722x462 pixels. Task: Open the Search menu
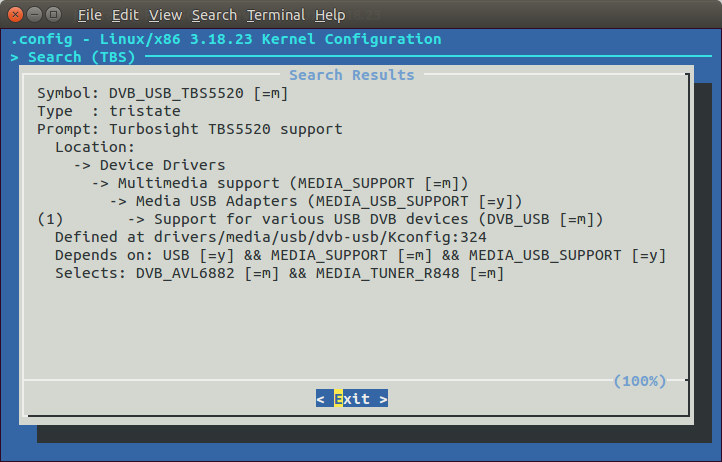pos(214,15)
